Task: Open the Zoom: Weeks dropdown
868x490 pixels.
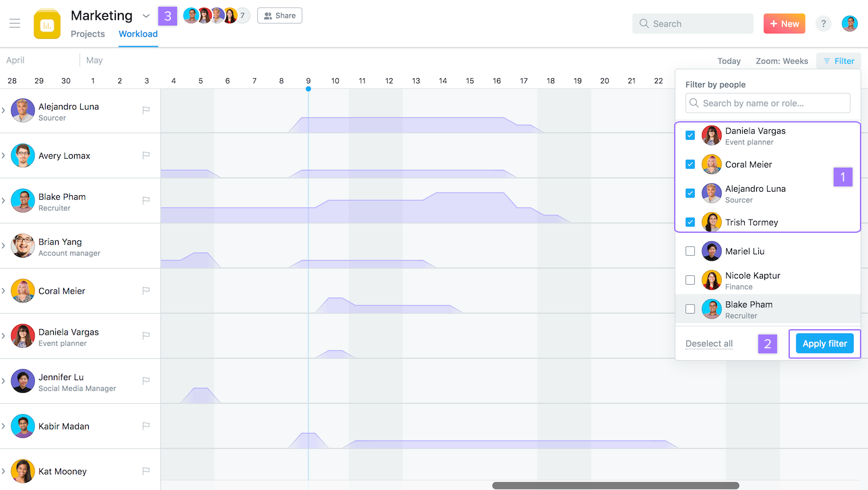Action: 782,61
